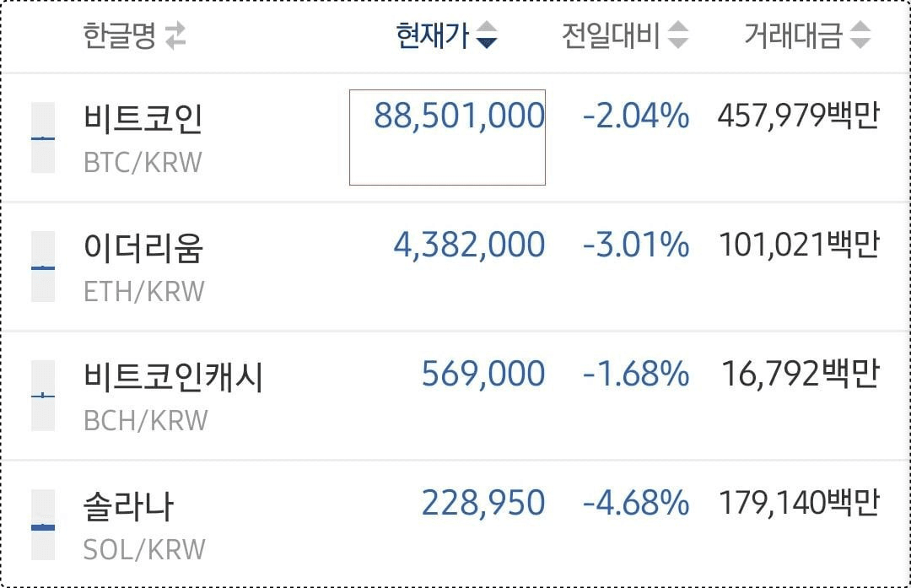Click the 한글명 header label
This screenshot has height=588, width=911.
point(120,35)
